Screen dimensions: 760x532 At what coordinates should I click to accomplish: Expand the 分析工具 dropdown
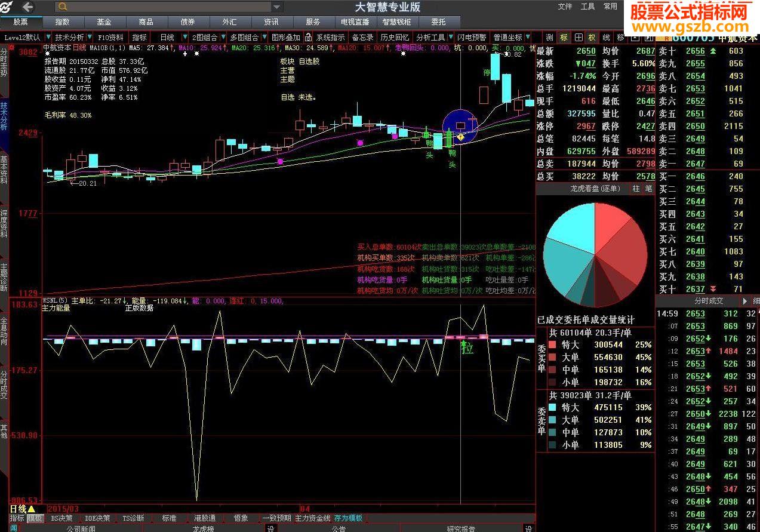(x=451, y=37)
